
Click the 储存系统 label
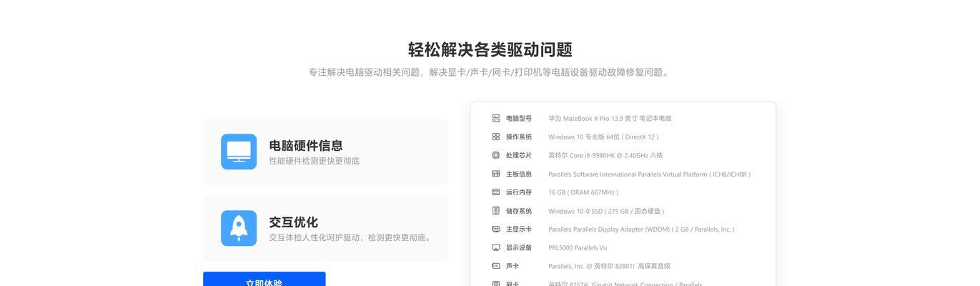coord(519,211)
